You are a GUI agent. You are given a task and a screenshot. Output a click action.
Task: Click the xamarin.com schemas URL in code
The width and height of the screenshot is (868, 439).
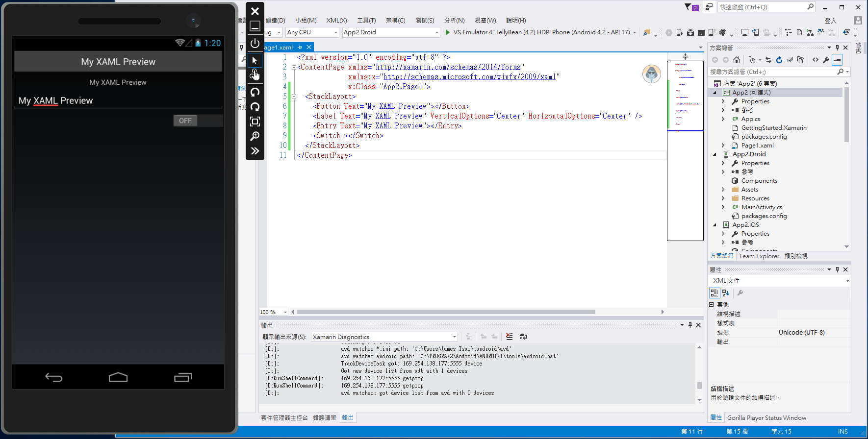[x=448, y=67]
